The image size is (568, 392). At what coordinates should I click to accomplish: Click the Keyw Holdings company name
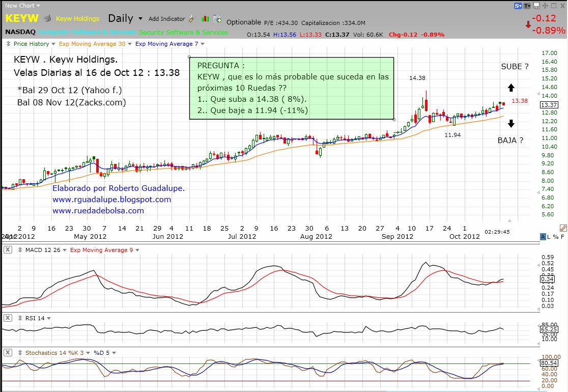[77, 19]
